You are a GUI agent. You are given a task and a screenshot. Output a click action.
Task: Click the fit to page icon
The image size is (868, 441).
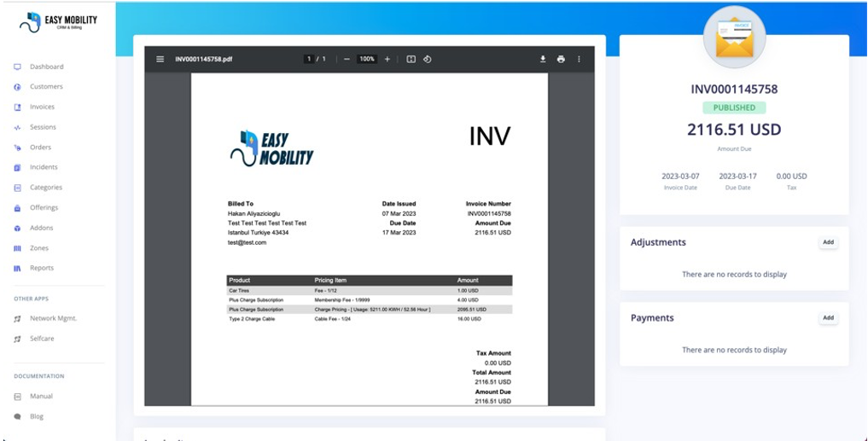click(x=411, y=59)
